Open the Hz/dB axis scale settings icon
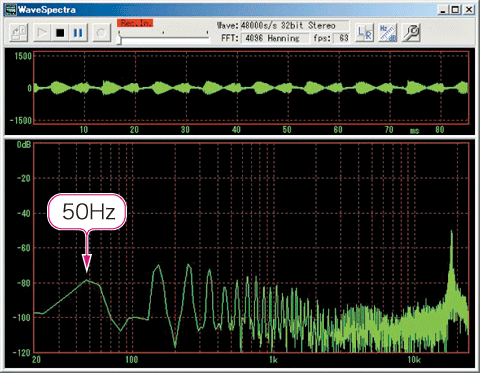The image size is (480, 373). click(x=388, y=33)
